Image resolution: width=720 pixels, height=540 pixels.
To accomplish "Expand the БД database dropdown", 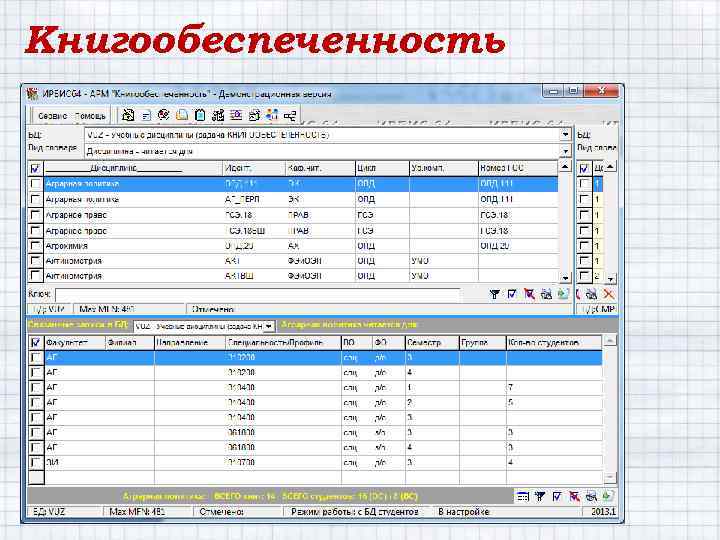I will click(x=565, y=135).
